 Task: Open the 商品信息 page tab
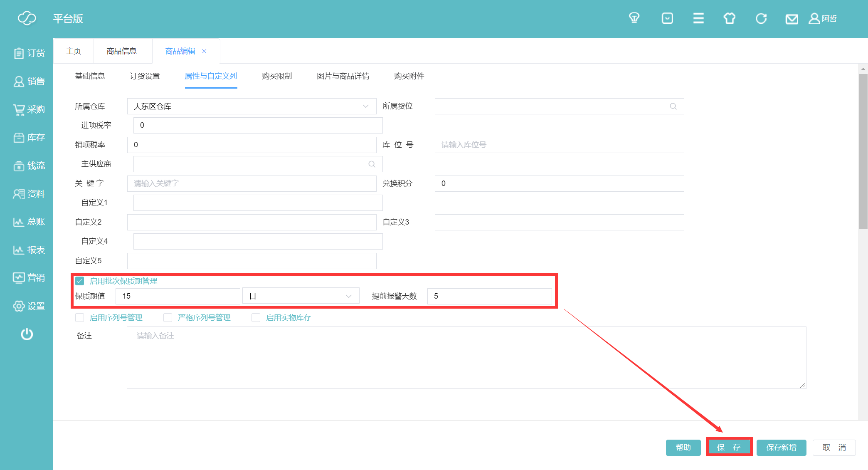click(121, 51)
